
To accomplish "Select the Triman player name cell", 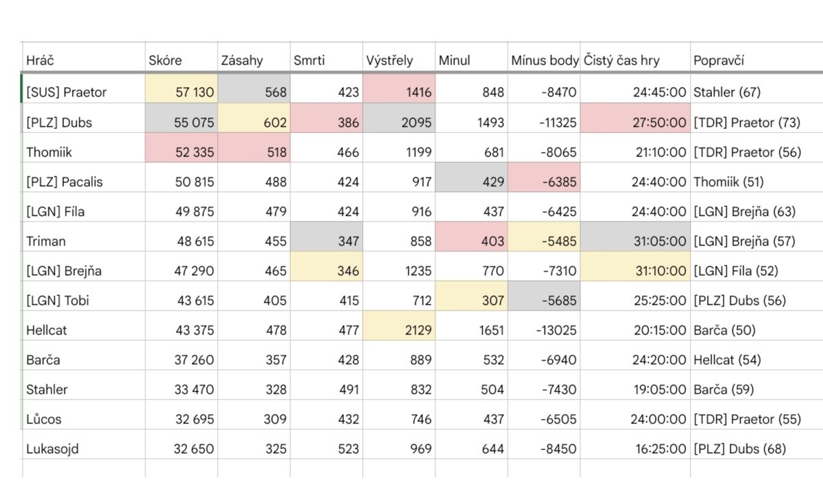I will [84, 241].
